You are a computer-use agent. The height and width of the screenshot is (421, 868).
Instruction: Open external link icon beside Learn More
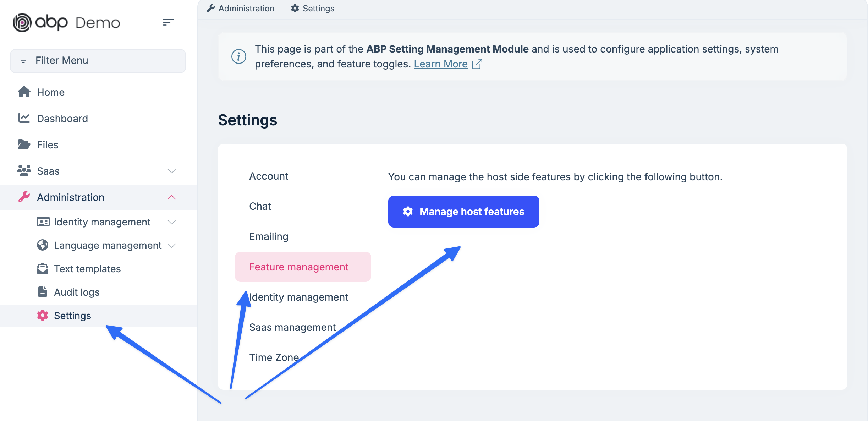(x=477, y=64)
